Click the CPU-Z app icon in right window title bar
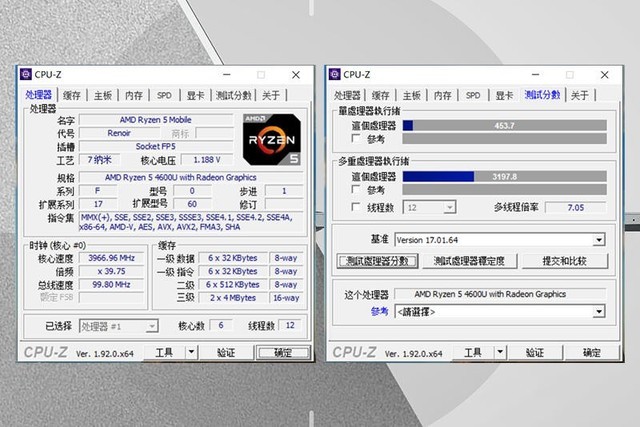This screenshot has width=640, height=427. (x=334, y=74)
